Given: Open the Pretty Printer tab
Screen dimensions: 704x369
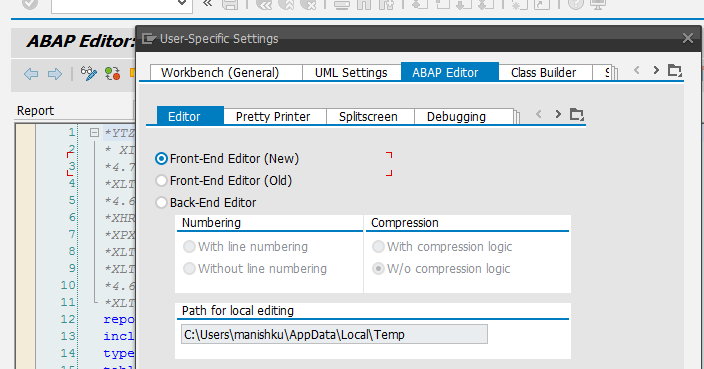Looking at the screenshot, I should [x=273, y=117].
